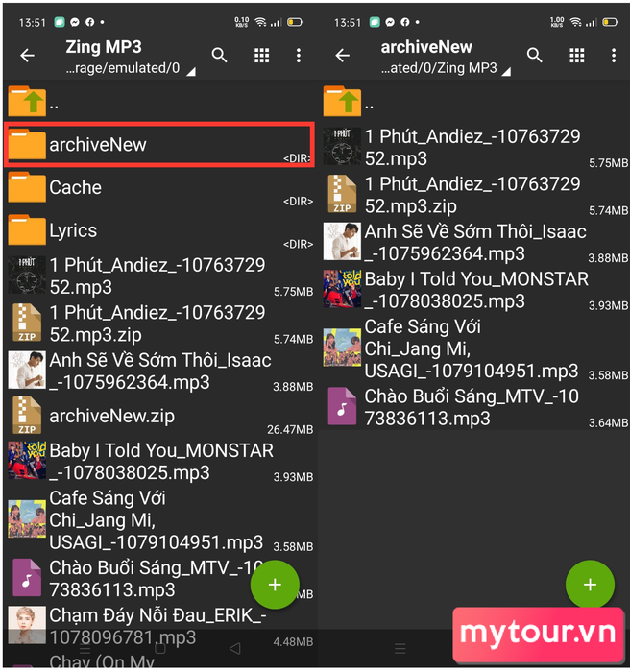Select Chào Buổi Sáng_MTV mp3, archiveNew panel
Image resolution: width=630 pixels, height=672 pixels.
coord(474,408)
